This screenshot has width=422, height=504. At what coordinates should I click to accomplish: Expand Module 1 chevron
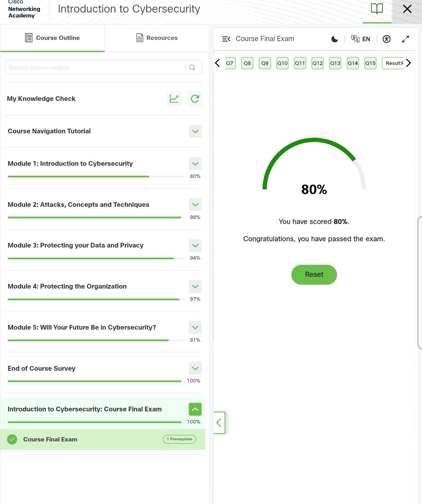[195, 164]
